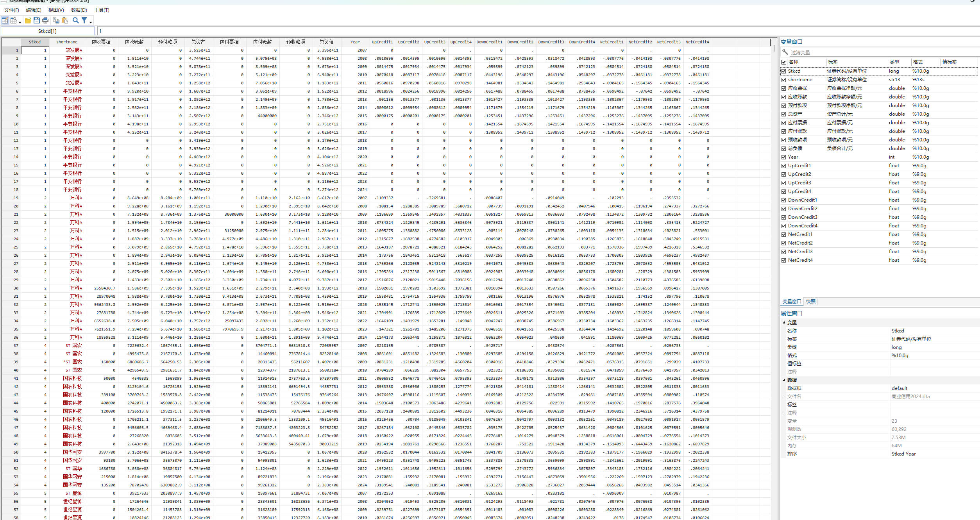Click the Data Editor browse mode icon
Viewport: 980px width, 520px height.
click(x=14, y=20)
